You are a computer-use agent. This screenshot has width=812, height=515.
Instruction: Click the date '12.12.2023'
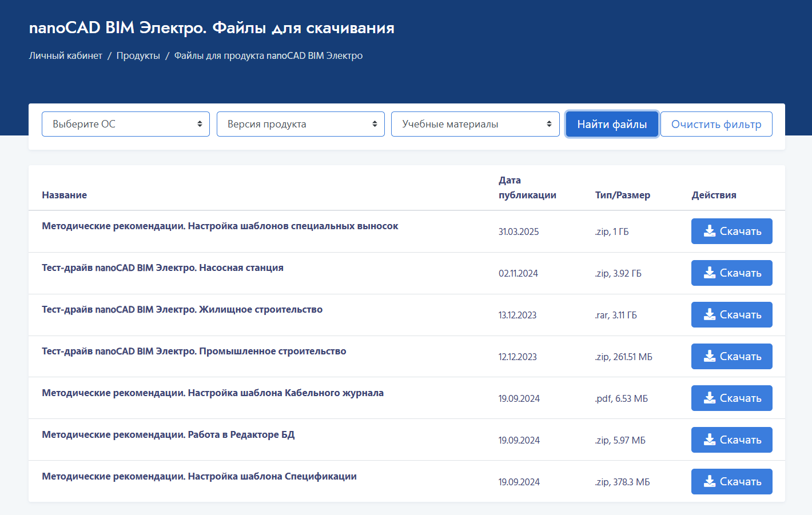518,357
